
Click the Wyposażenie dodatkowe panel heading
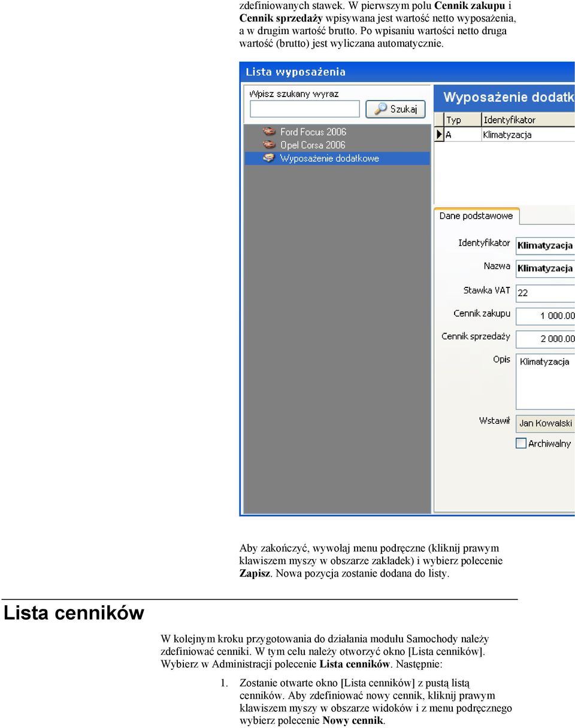(509, 97)
